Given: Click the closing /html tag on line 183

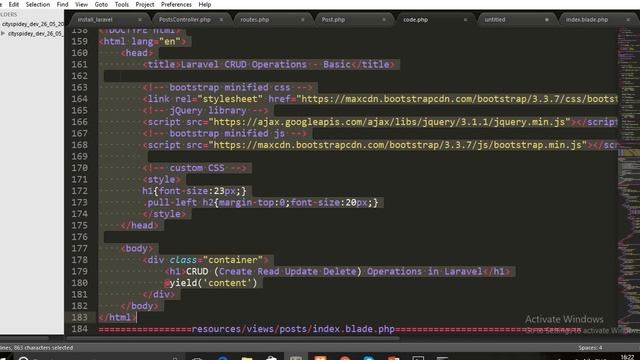Looking at the screenshot, I should click(x=117, y=318).
